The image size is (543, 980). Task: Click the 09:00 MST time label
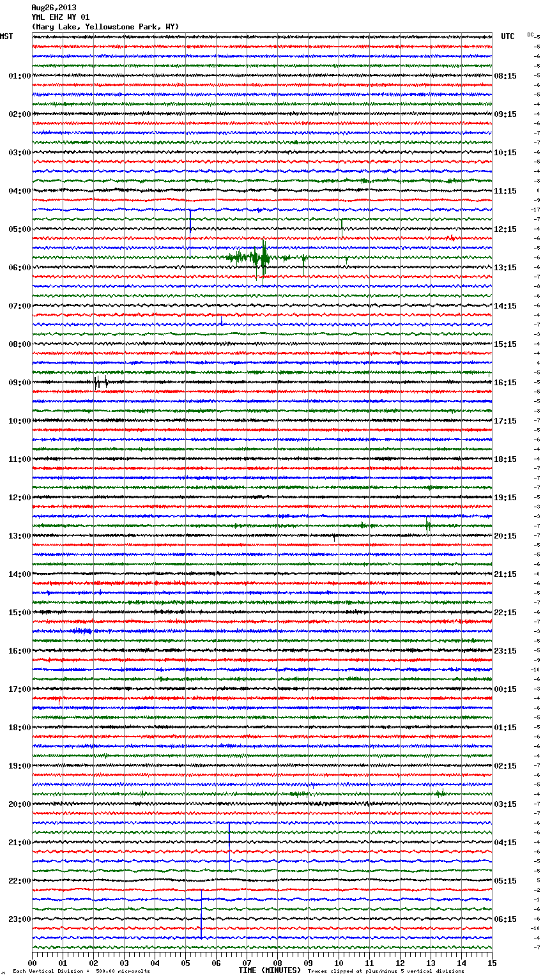[x=19, y=383]
